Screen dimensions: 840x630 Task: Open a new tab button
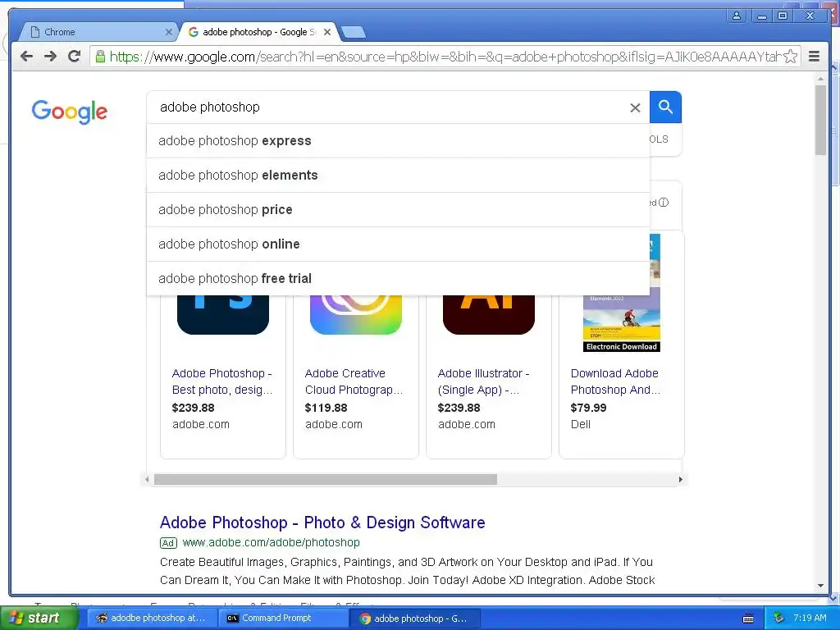[354, 32]
